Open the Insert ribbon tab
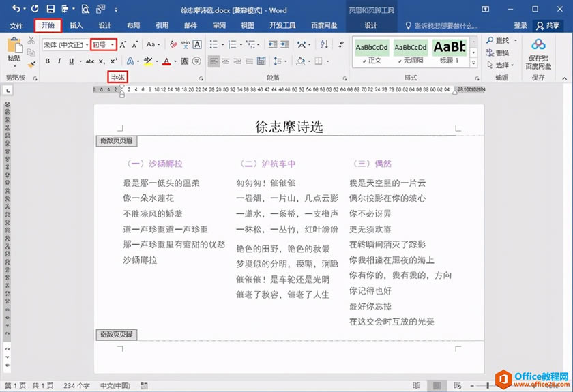Image resolution: width=573 pixels, height=392 pixels. (76, 25)
